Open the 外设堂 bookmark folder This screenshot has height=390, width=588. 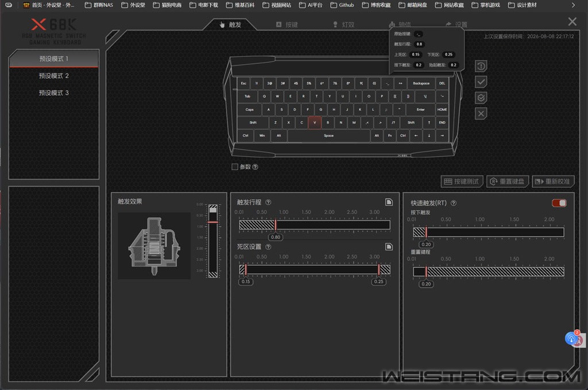pos(133,5)
